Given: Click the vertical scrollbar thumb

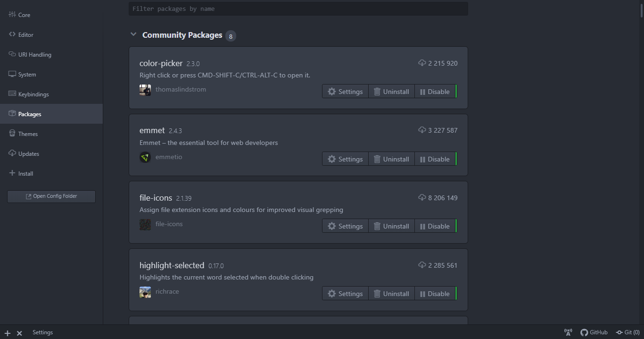Looking at the screenshot, I should pos(642,9).
